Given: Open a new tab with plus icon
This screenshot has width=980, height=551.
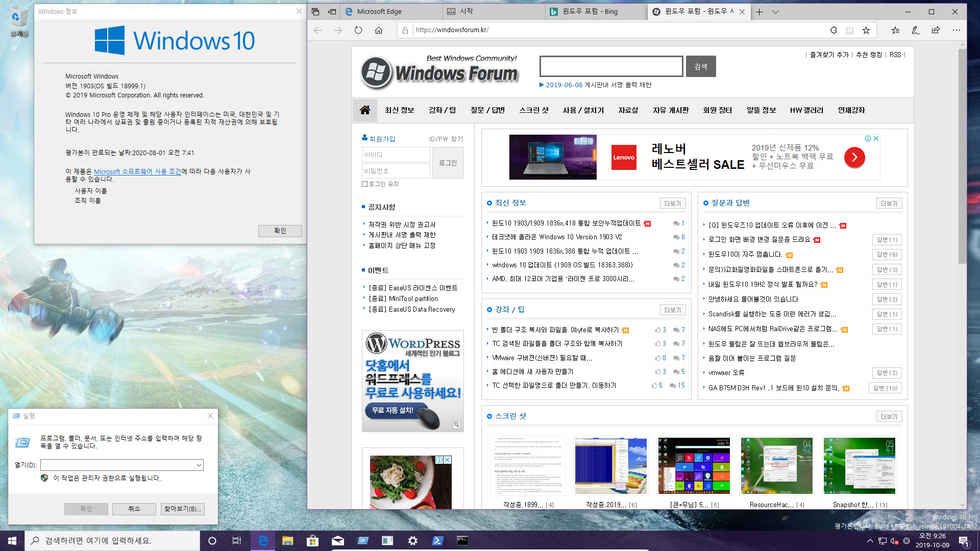Looking at the screenshot, I should point(759,12).
